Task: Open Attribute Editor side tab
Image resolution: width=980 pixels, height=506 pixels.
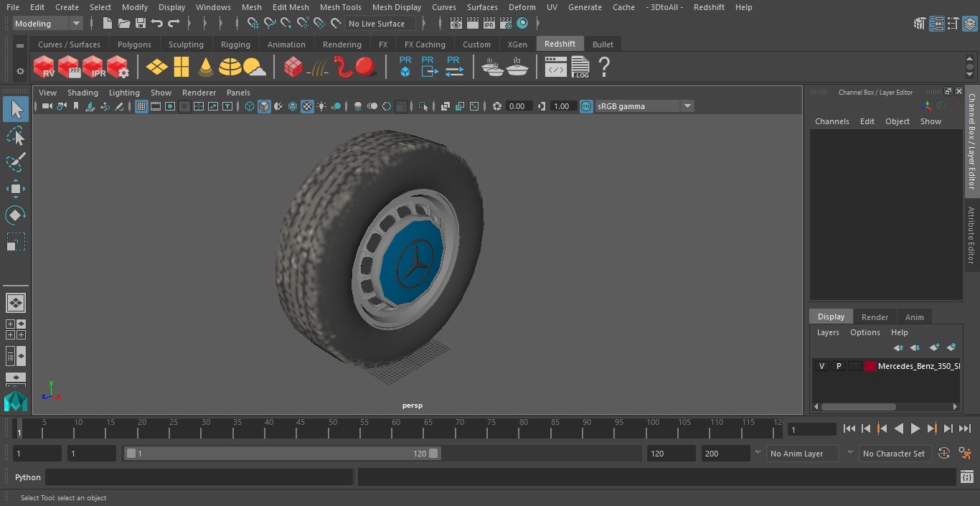Action: coord(972,235)
